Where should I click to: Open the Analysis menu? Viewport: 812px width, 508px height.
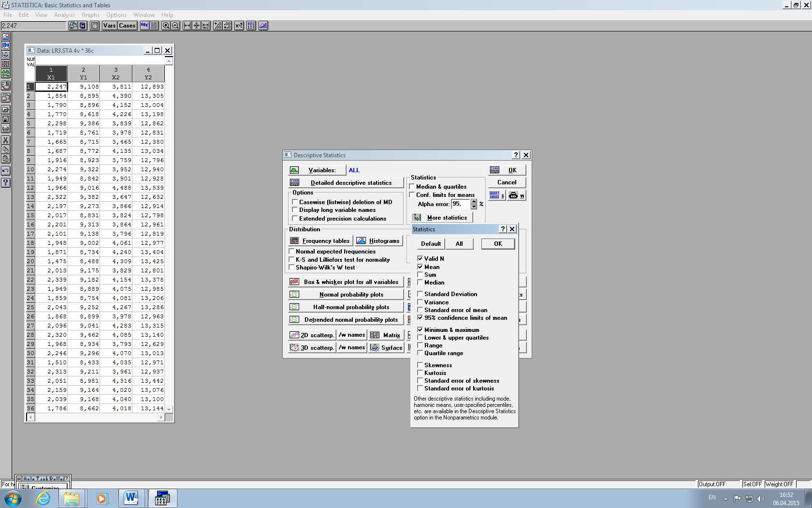[x=64, y=15]
